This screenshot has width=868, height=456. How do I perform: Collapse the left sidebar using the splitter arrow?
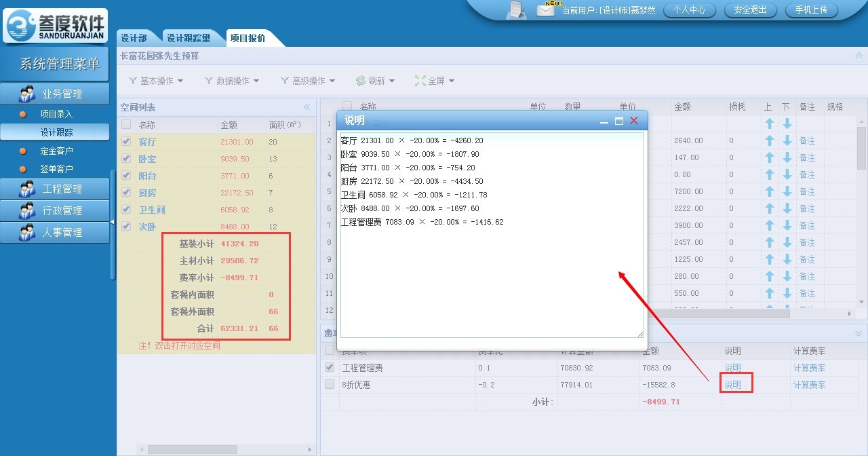[113, 223]
